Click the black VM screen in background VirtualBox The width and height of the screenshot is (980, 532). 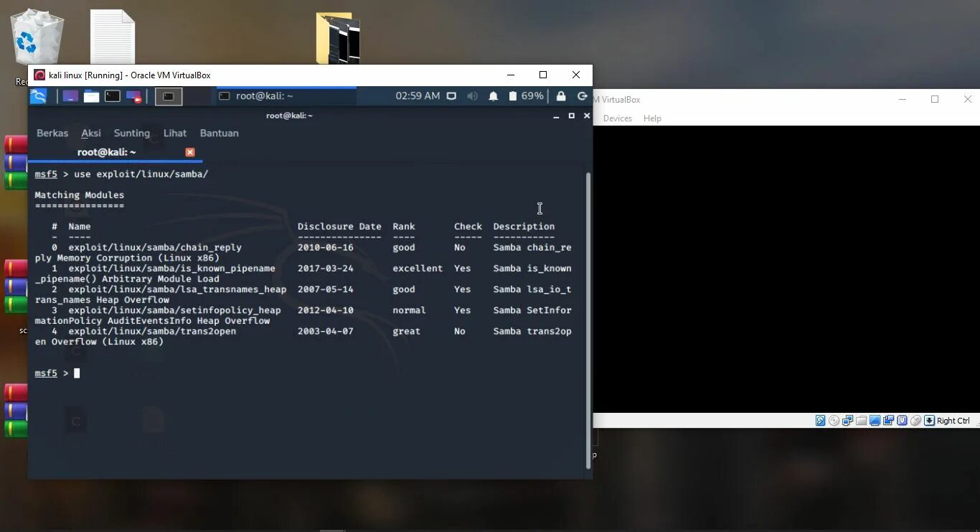coord(786,269)
